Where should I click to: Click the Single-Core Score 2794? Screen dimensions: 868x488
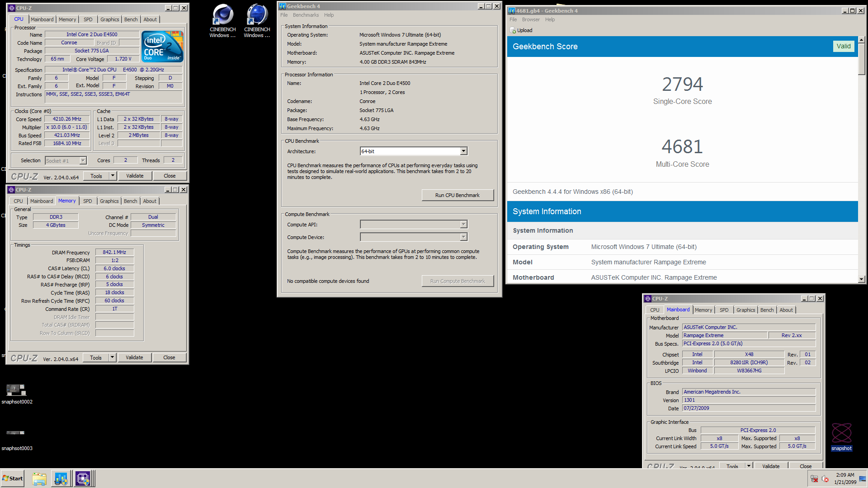point(682,84)
